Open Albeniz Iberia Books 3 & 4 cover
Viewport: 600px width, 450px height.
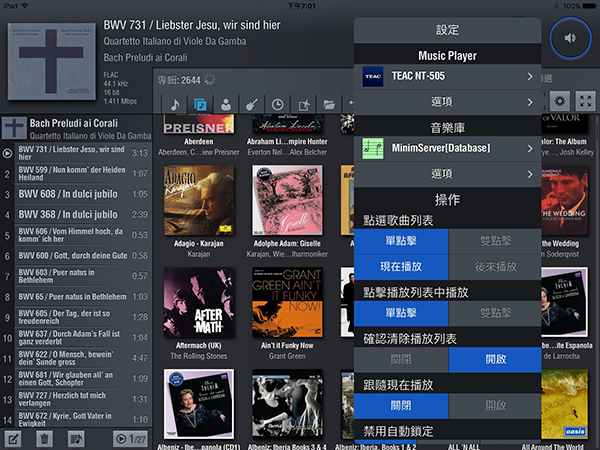tap(287, 404)
